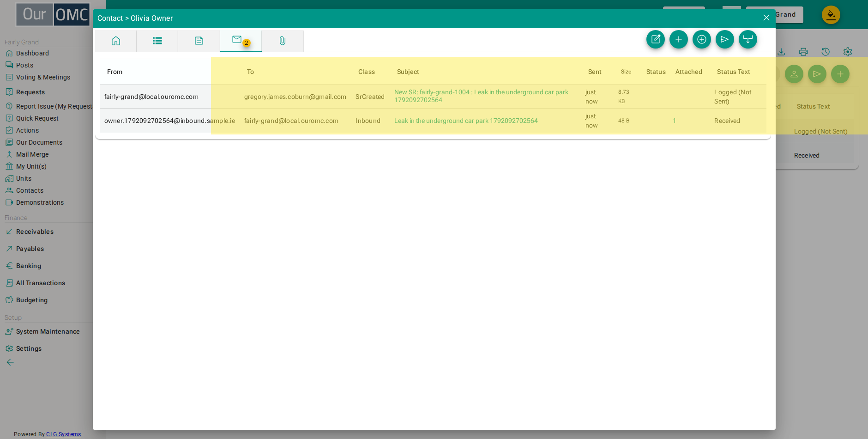Select the owner.1792092702564@inbound.sample.ie sender cell
Image resolution: width=868 pixels, height=439 pixels.
coord(169,121)
